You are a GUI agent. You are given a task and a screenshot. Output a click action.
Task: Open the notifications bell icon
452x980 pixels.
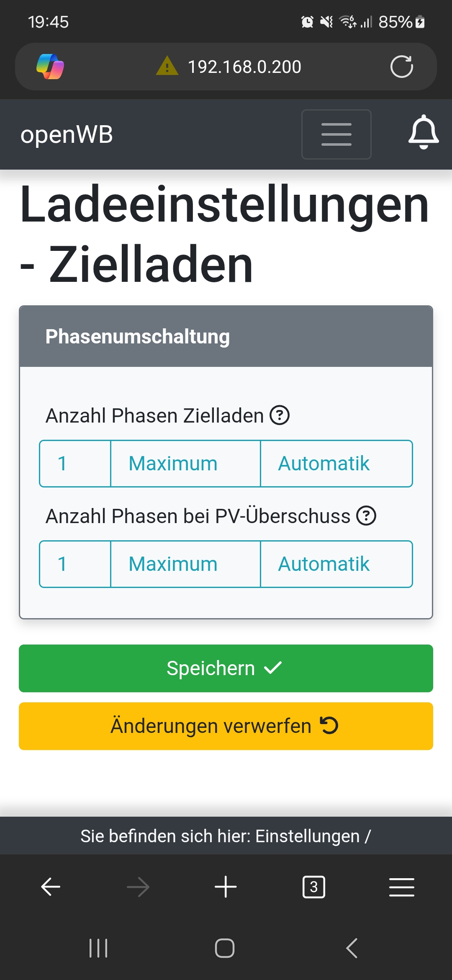click(424, 133)
